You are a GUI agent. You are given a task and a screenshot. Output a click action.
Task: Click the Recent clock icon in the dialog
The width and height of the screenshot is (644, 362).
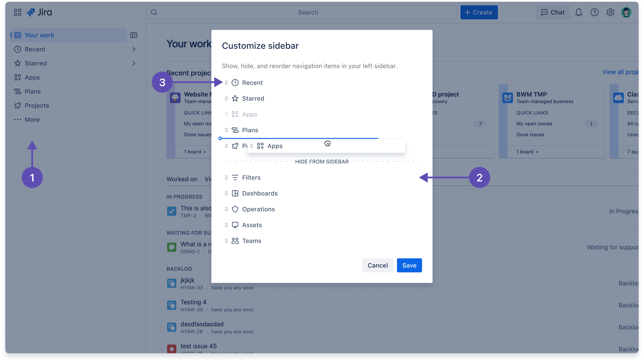235,82
